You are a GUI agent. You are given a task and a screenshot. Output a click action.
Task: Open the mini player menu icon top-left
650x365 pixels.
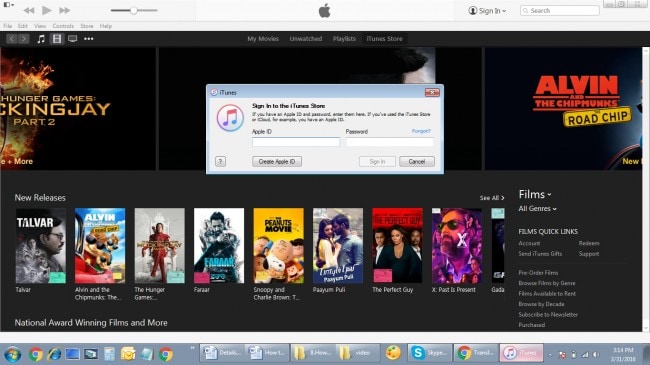pos(8,5)
